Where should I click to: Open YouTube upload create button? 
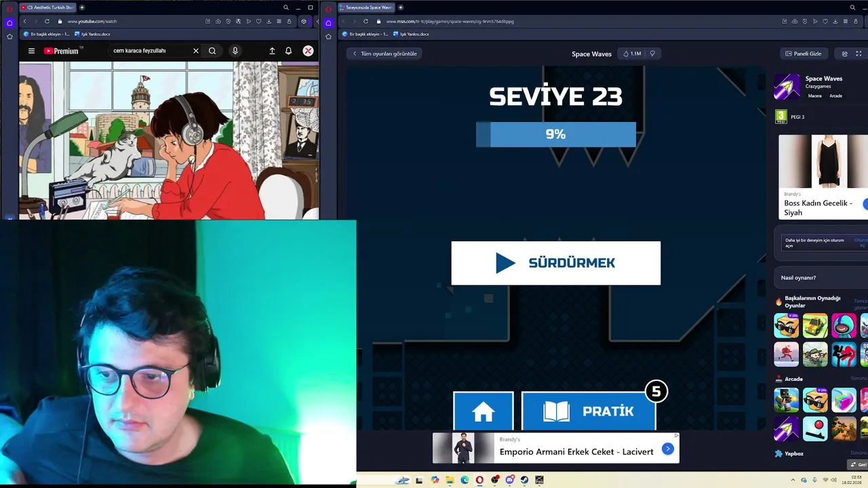click(272, 51)
